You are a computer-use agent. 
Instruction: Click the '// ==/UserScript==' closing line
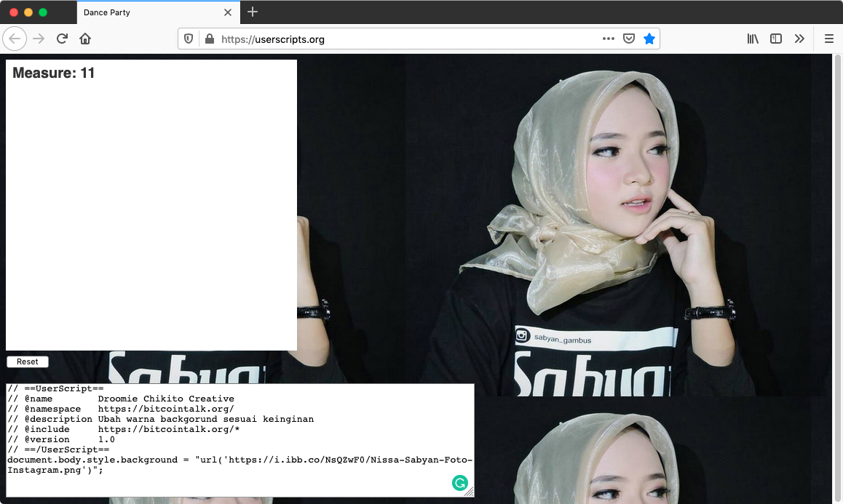[x=58, y=449]
